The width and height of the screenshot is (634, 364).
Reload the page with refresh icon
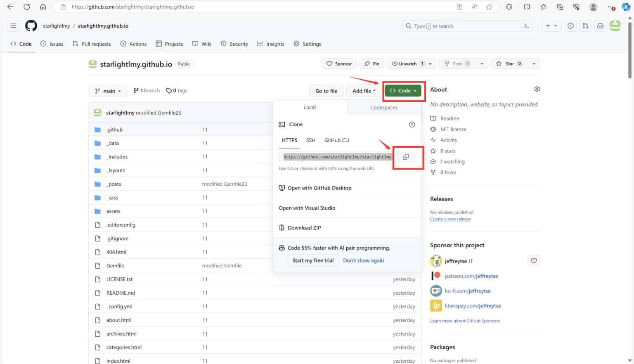[26, 7]
